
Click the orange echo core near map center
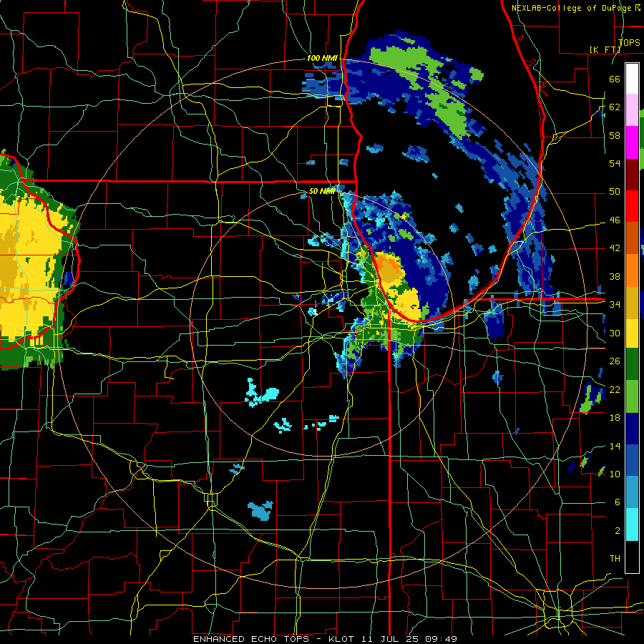click(389, 268)
